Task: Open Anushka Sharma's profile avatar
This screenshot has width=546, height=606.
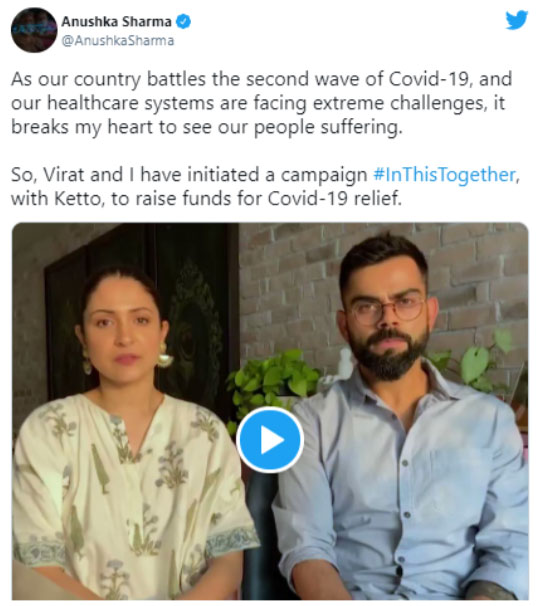Action: (x=34, y=30)
